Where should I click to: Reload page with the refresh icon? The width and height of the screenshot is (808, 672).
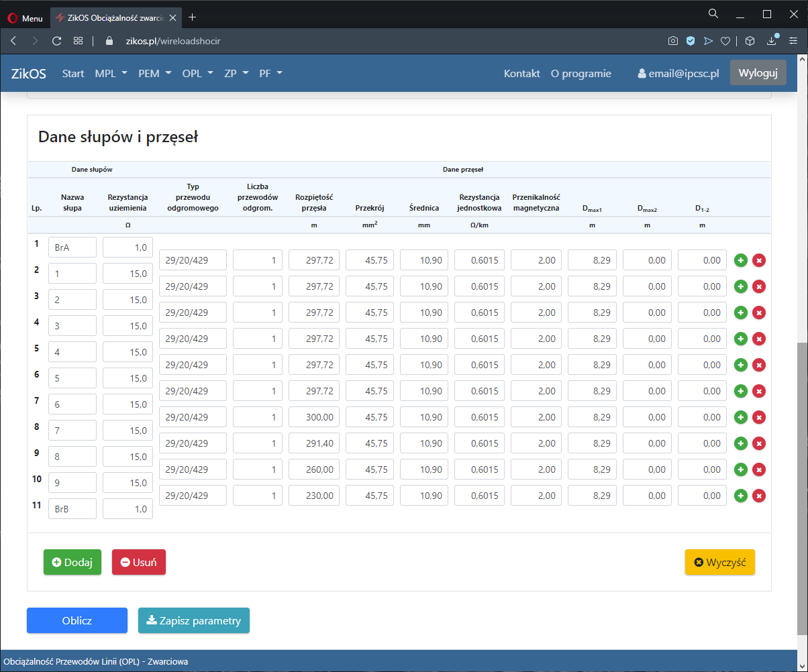point(57,41)
